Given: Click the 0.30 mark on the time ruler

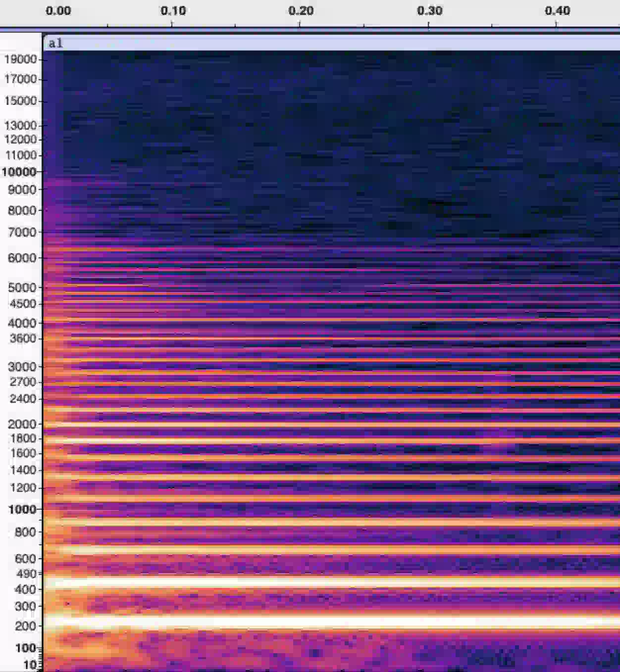Looking at the screenshot, I should click(x=429, y=11).
